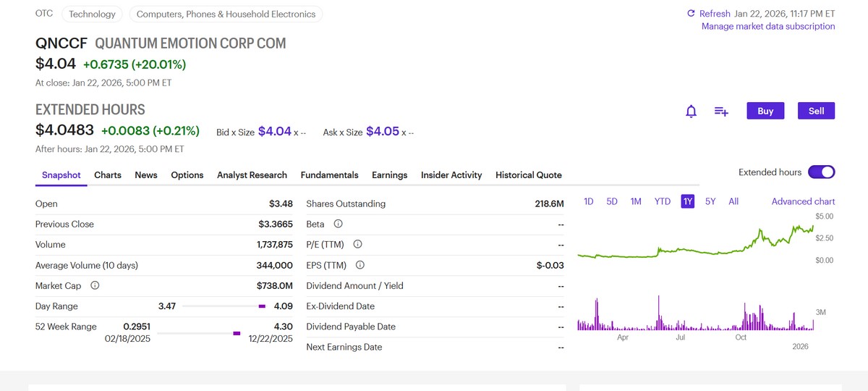Screen dimensions: 868x391
Task: Switch chart range to YTD
Action: (662, 201)
